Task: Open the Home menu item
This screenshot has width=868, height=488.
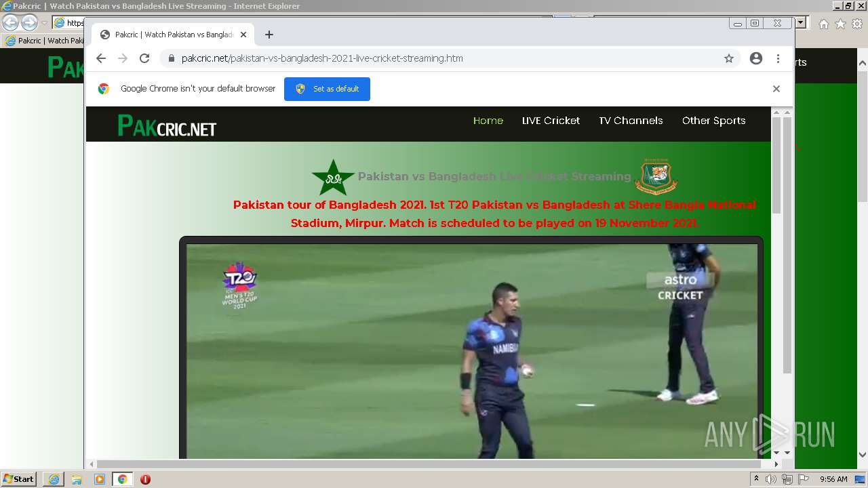Action: 488,121
